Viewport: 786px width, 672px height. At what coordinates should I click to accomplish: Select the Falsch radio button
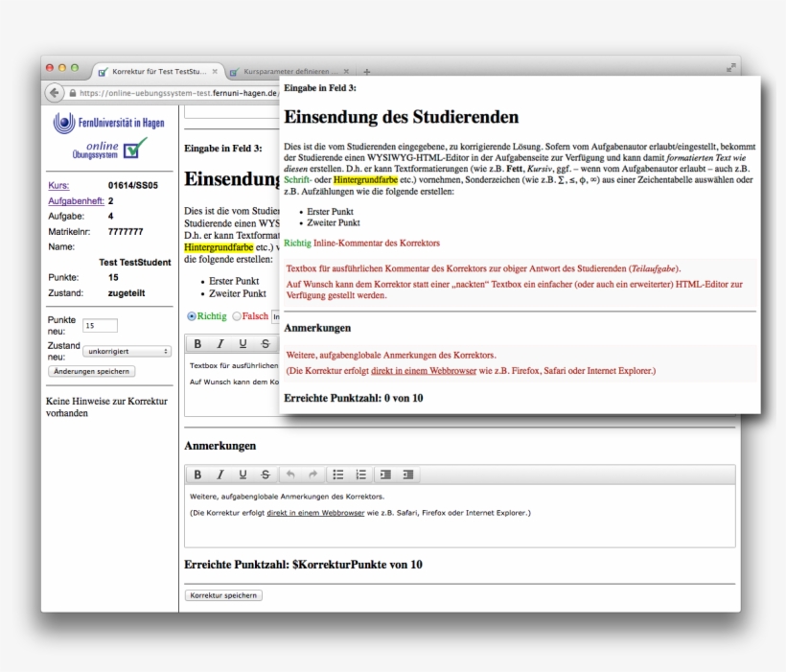pyautogui.click(x=237, y=315)
